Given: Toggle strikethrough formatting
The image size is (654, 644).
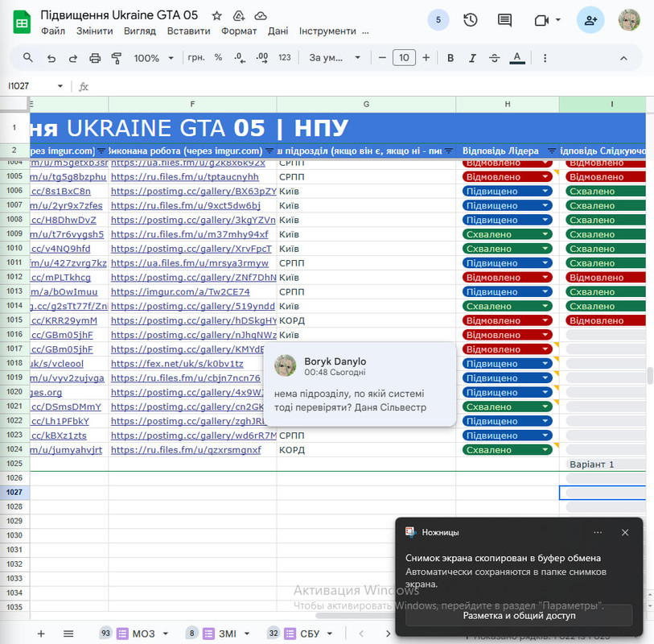Looking at the screenshot, I should (494, 58).
